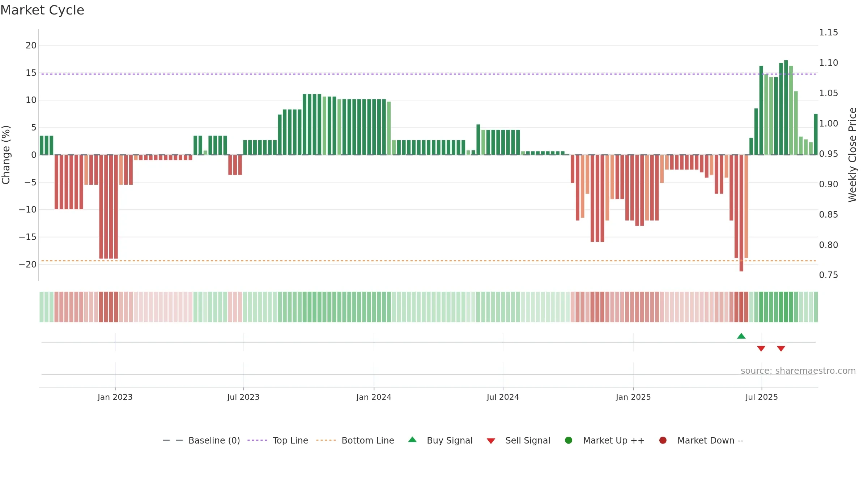Viewport: 868px width, 488px height.
Task: Click the lowest red bar below the bottom line
Action: click(741, 213)
